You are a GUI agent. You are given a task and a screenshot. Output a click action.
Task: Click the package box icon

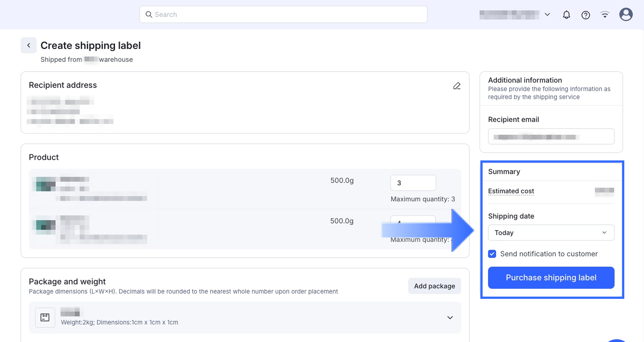coord(45,317)
